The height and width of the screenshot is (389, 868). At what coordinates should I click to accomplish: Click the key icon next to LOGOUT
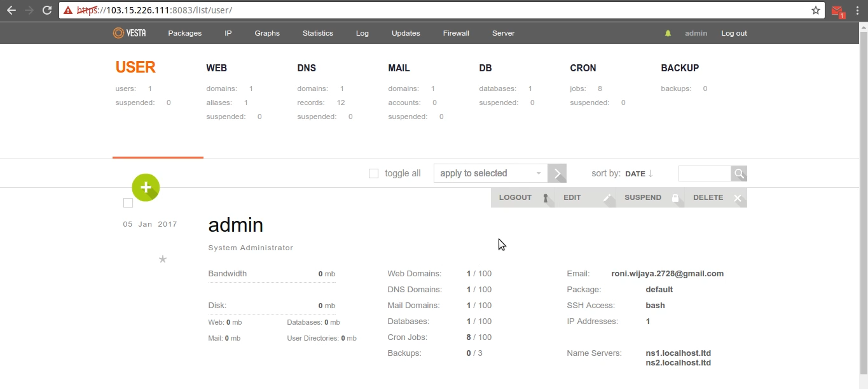coord(545,198)
